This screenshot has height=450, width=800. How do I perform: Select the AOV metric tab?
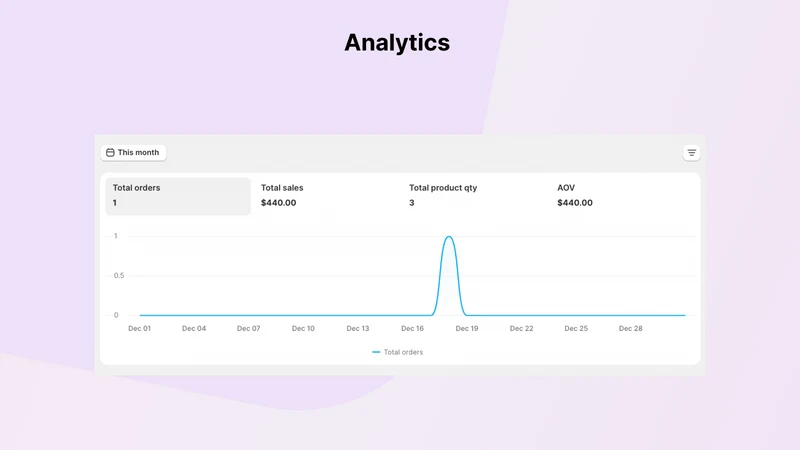coord(621,196)
